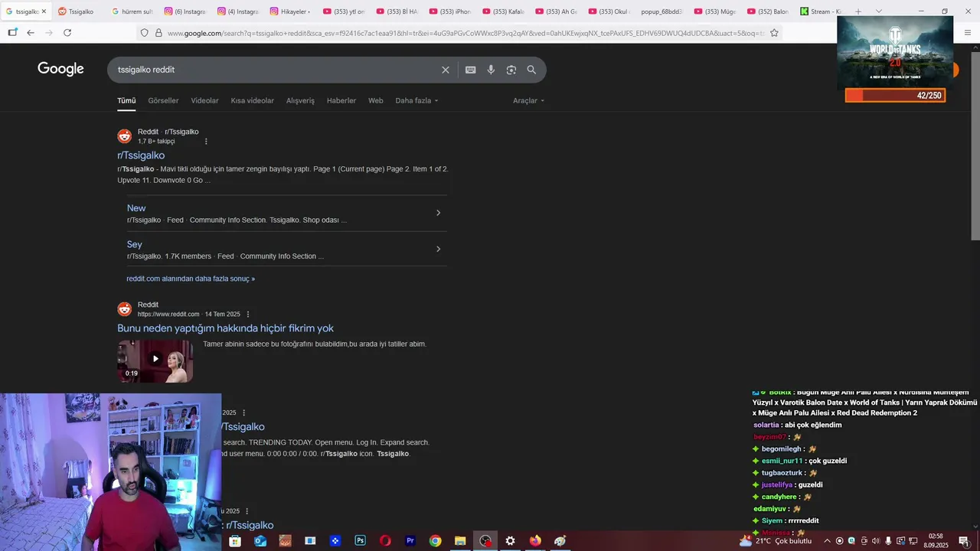Open Settings gear in the taskbar
The height and width of the screenshot is (551, 980).
coord(510,541)
